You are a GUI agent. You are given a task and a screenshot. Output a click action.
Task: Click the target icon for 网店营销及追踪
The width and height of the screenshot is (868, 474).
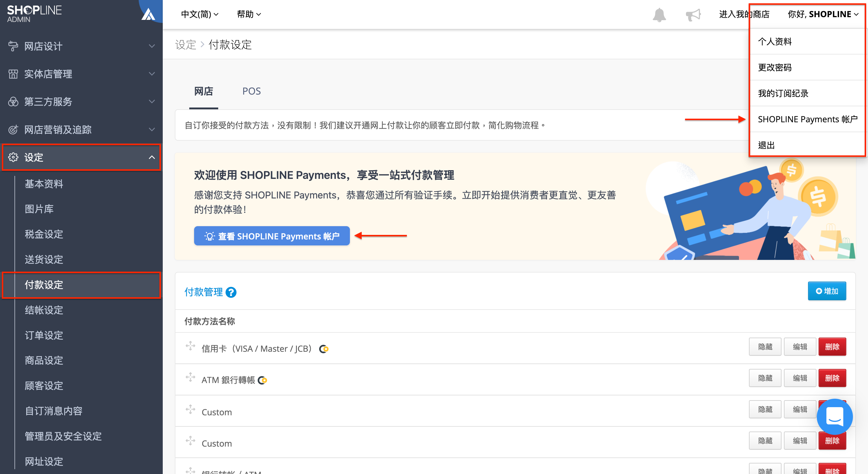coord(13,129)
